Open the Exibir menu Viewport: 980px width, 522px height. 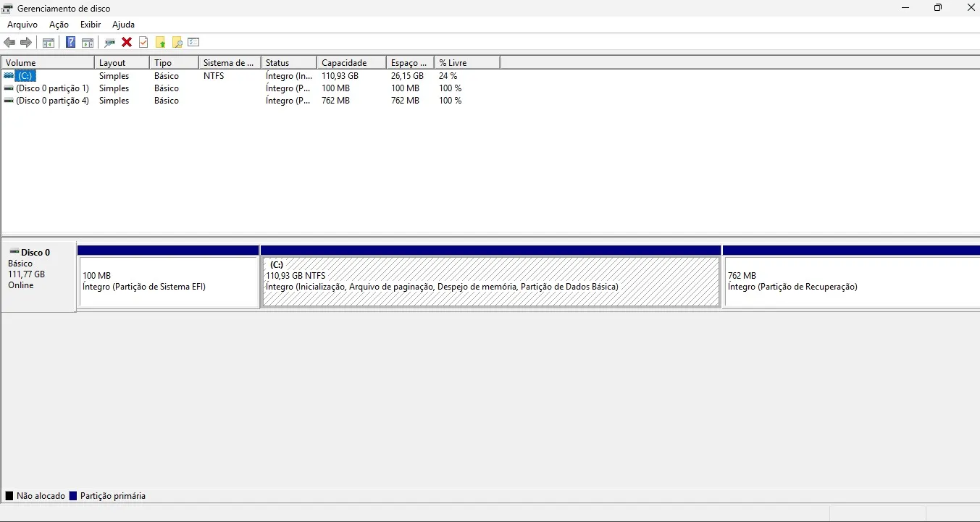(90, 24)
